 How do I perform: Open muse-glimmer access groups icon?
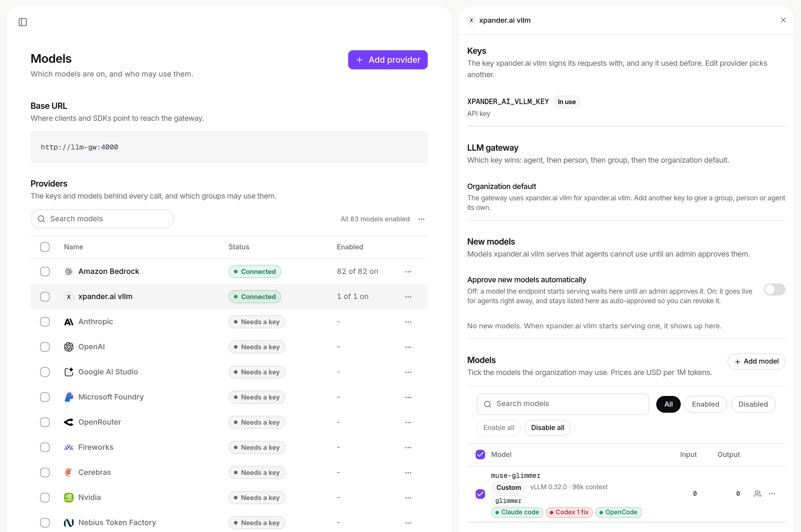757,494
